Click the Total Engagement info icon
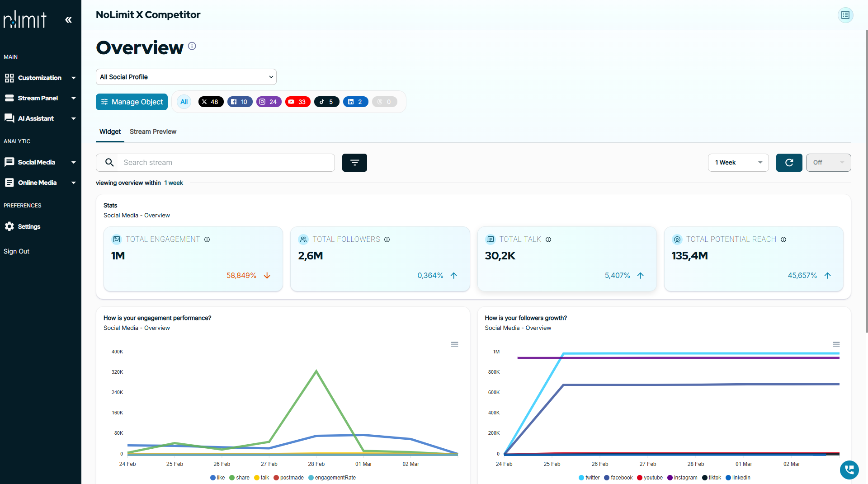 (x=207, y=240)
